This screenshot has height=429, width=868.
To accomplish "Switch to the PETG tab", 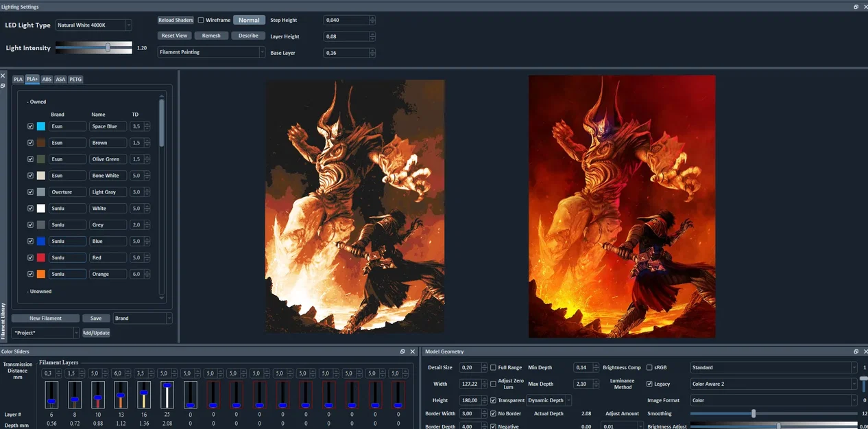I will point(75,80).
